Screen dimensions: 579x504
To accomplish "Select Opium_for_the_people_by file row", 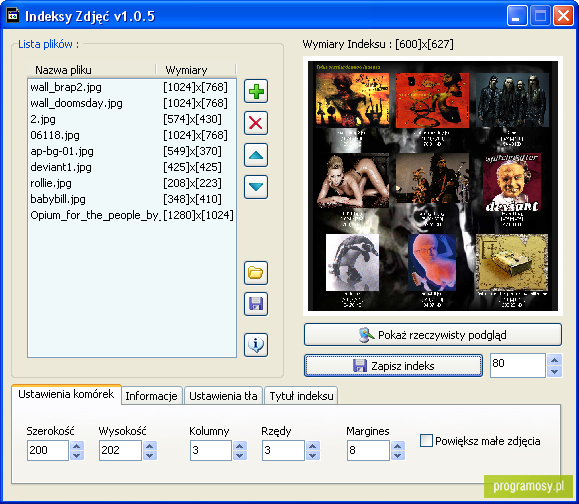I will (131, 215).
